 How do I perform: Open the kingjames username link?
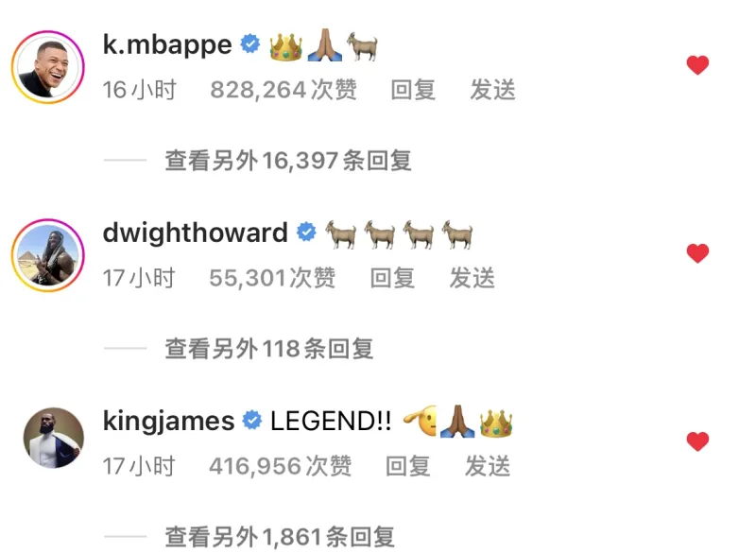169,422
